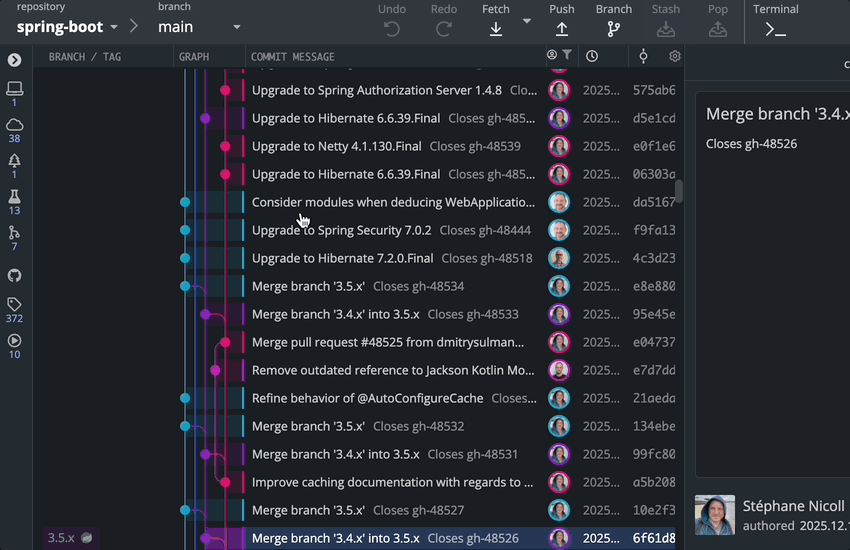This screenshot has height=550, width=850.
Task: Select the 'Refine behavior of @AutoConfigureCache' commit
Action: [x=367, y=398]
